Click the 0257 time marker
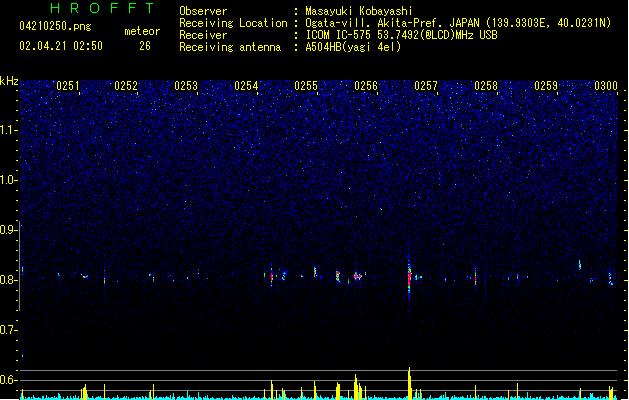The width and height of the screenshot is (629, 400). point(426,86)
